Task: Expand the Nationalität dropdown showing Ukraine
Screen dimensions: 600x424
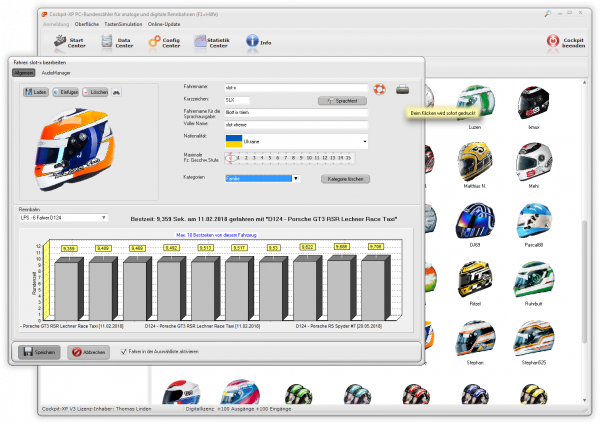Action: [365, 142]
